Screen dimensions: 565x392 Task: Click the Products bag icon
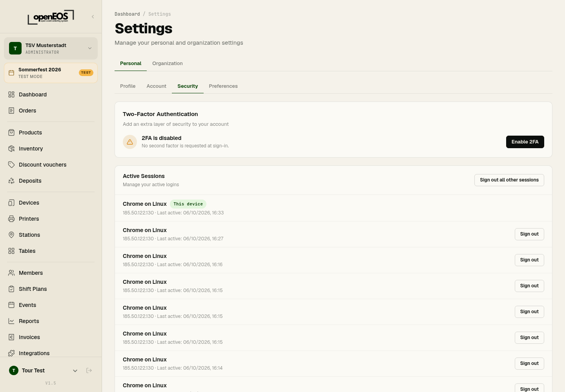point(11,132)
